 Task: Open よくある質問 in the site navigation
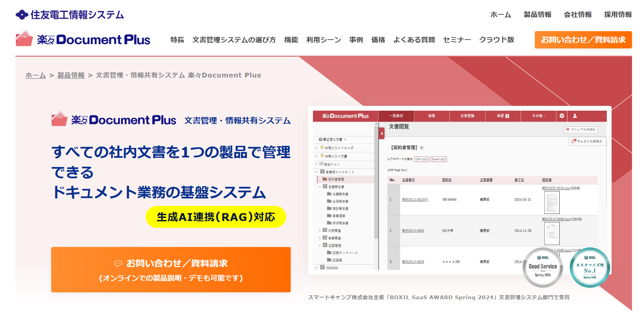(x=414, y=40)
